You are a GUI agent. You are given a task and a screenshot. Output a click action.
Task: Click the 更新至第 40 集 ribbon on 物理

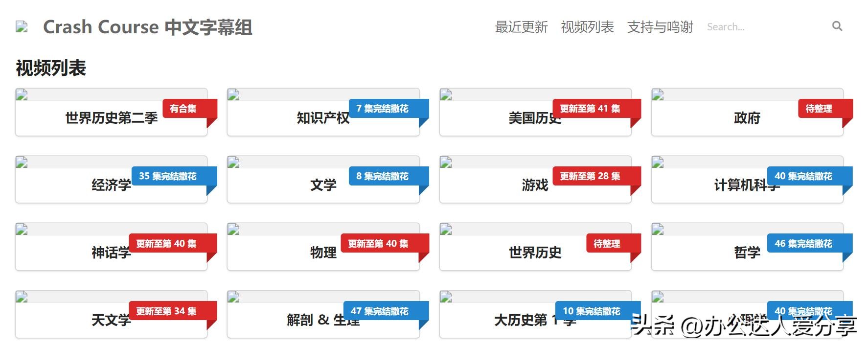click(385, 244)
